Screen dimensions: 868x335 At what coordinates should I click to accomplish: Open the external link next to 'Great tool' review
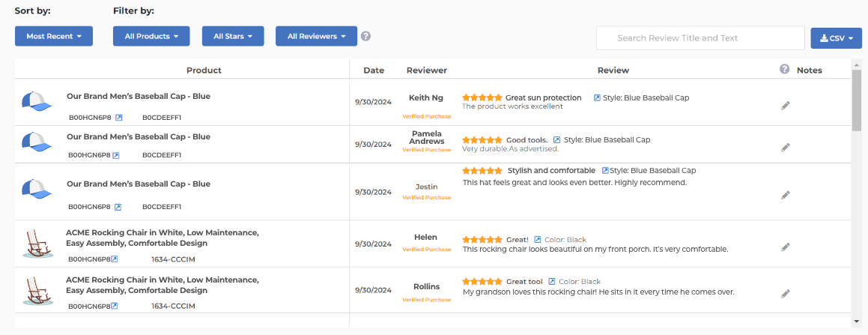552,282
